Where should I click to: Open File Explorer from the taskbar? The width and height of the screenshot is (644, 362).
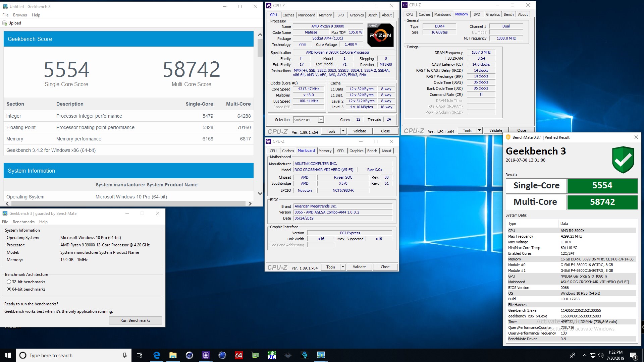pyautogui.click(x=173, y=355)
